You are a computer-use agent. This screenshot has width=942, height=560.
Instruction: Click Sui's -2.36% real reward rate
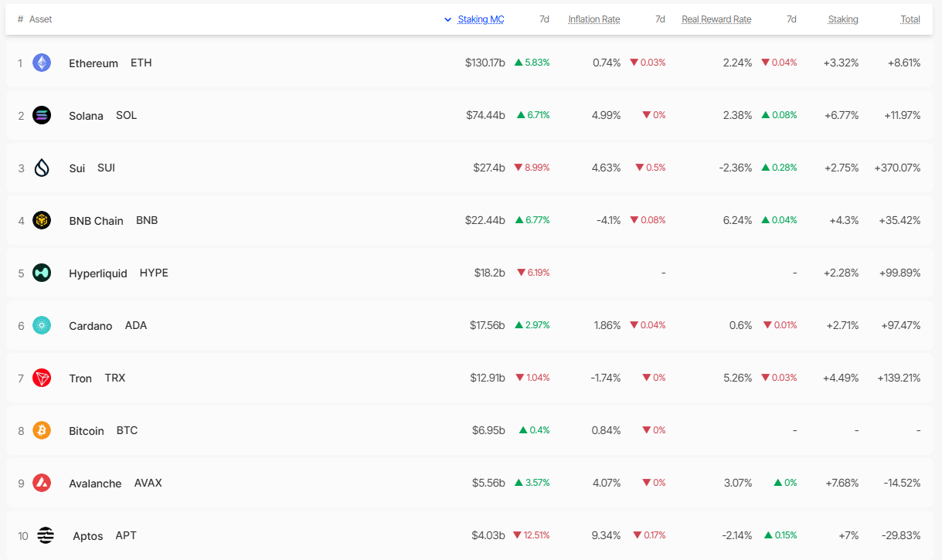pos(736,168)
